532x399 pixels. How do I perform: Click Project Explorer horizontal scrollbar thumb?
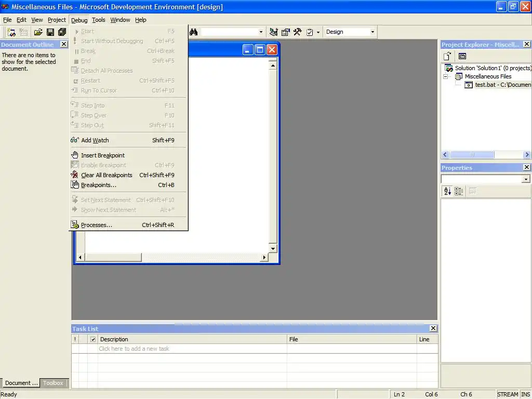point(472,155)
